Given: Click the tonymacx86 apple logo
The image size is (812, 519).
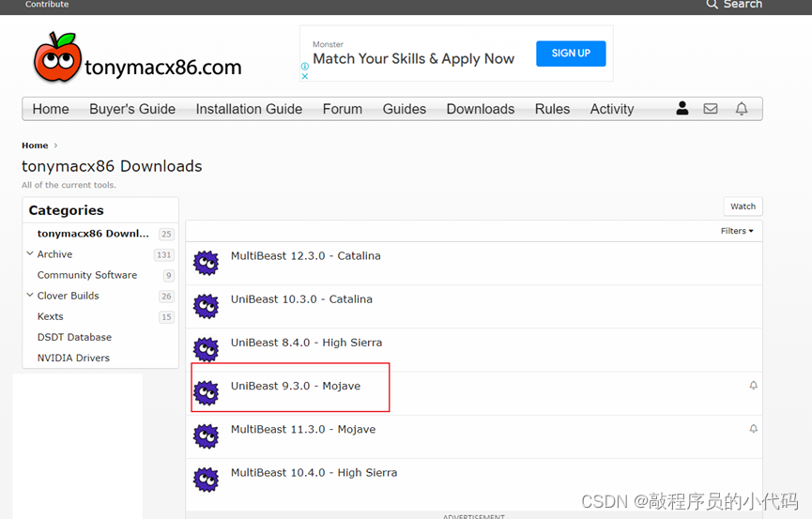Looking at the screenshot, I should (x=57, y=57).
